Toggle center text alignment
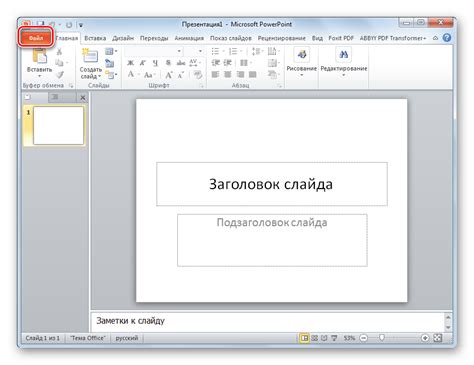This screenshot has height=365, width=474. click(x=228, y=74)
